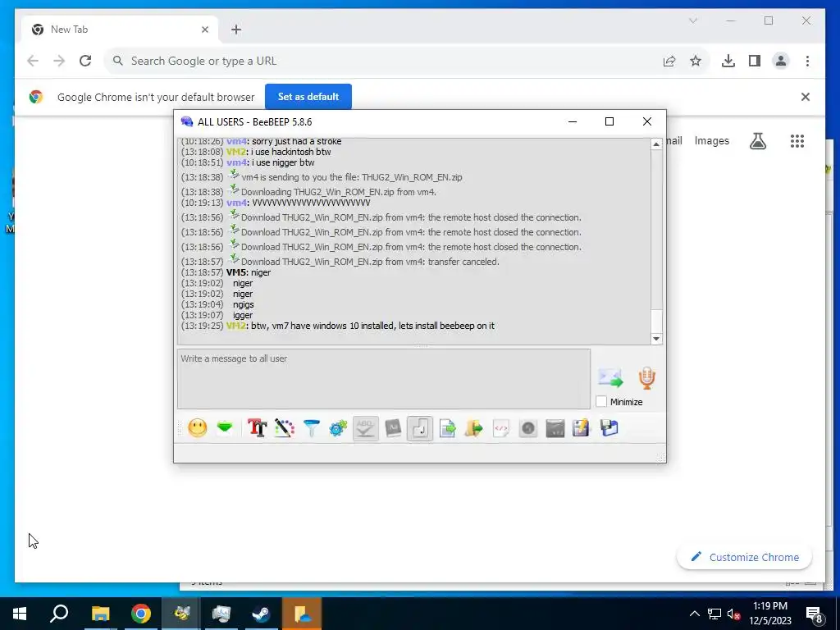Open Chrome downloads icon
Screen dimensions: 840x630
coord(728,61)
